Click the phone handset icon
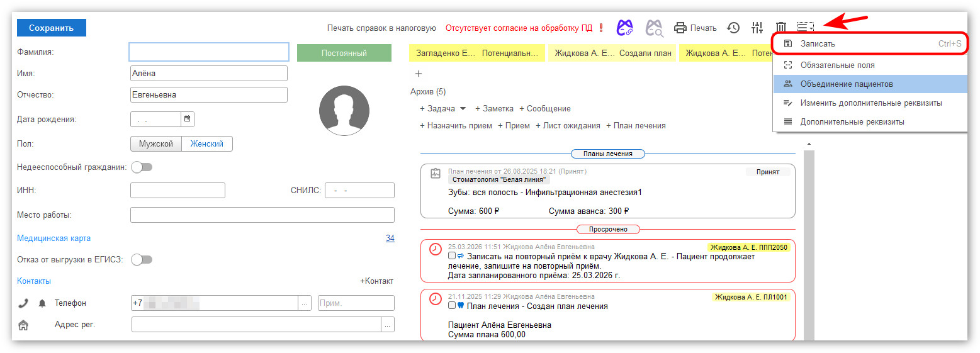980x353 pixels. [23, 303]
